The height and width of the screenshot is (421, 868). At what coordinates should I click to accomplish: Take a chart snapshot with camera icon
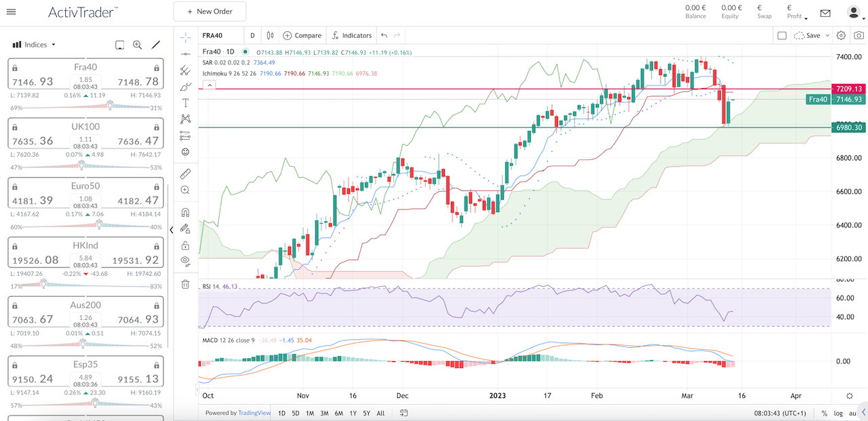pyautogui.click(x=859, y=35)
